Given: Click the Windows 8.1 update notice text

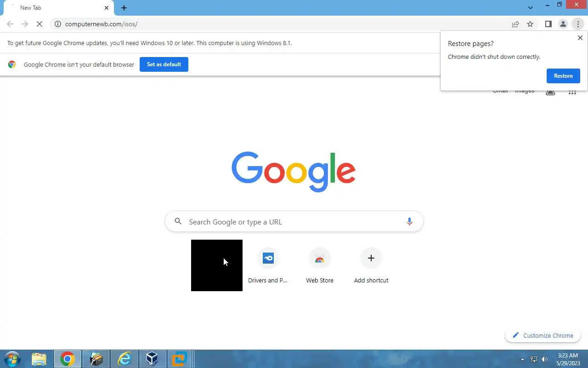Looking at the screenshot, I should (x=150, y=43).
